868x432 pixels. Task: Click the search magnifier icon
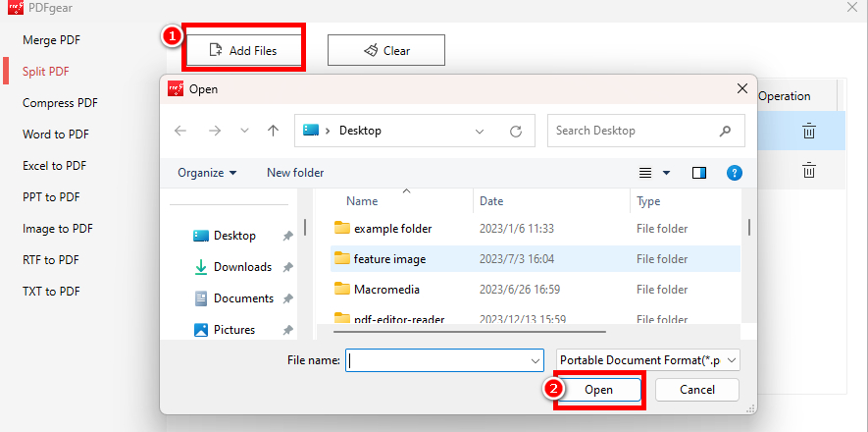[x=725, y=132]
